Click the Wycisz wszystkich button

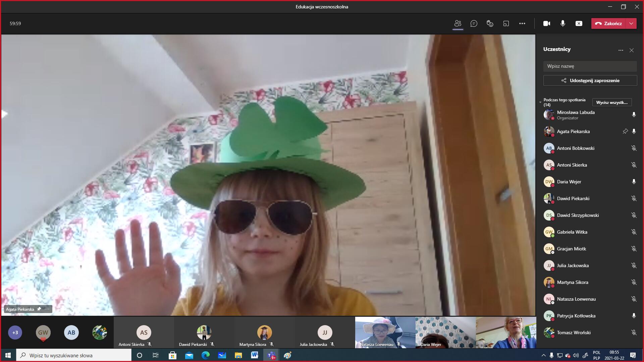(x=612, y=102)
